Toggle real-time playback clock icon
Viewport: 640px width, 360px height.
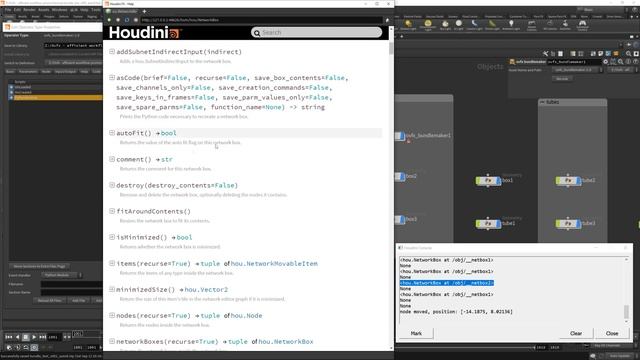coord(34,347)
